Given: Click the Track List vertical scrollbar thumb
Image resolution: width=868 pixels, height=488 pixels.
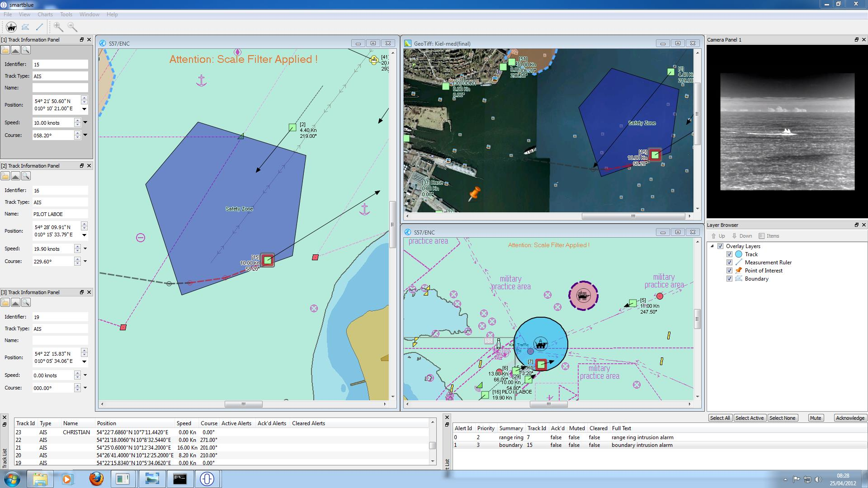Looking at the screenshot, I should pyautogui.click(x=432, y=446).
